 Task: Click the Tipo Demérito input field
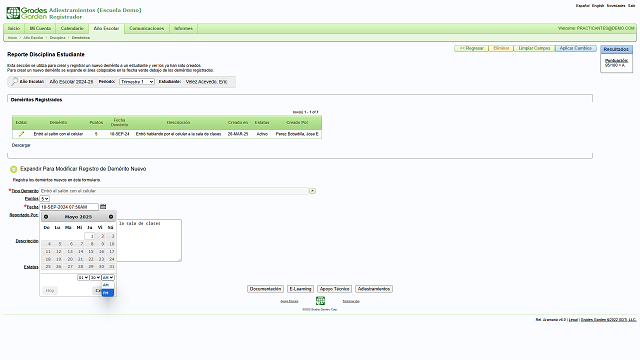coord(174,191)
